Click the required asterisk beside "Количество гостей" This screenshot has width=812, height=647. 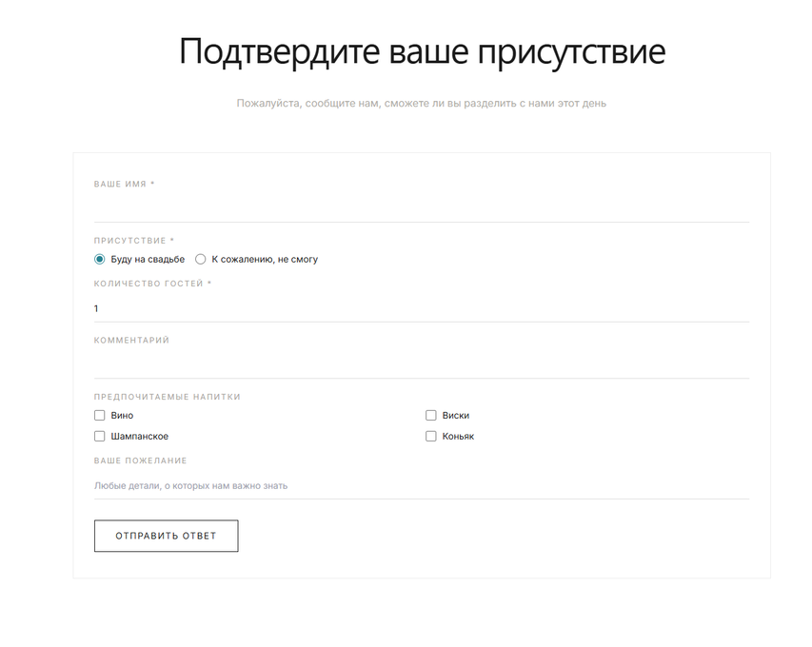(209, 284)
